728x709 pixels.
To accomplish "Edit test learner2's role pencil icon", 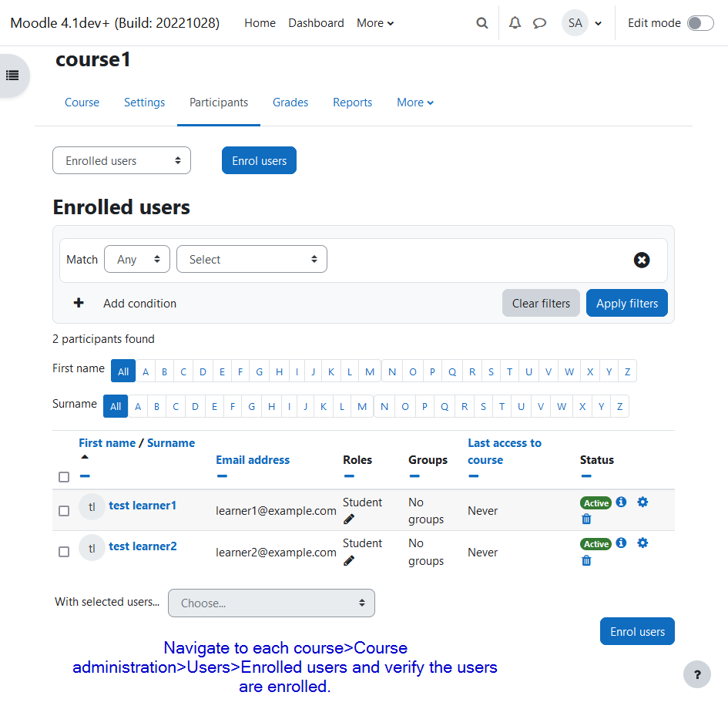I will click(x=349, y=561).
